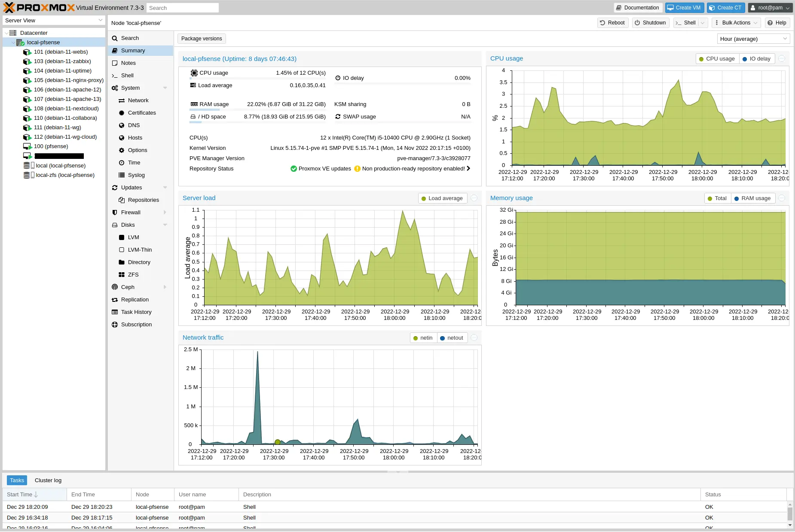Click the undo zoom button on Network traffic chart
Image resolution: width=795 pixels, height=532 pixels.
474,338
